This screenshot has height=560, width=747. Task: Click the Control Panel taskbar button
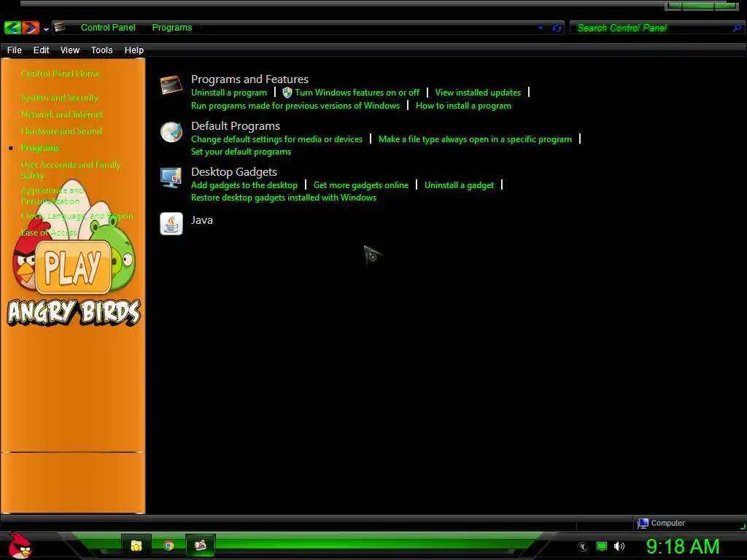click(201, 545)
